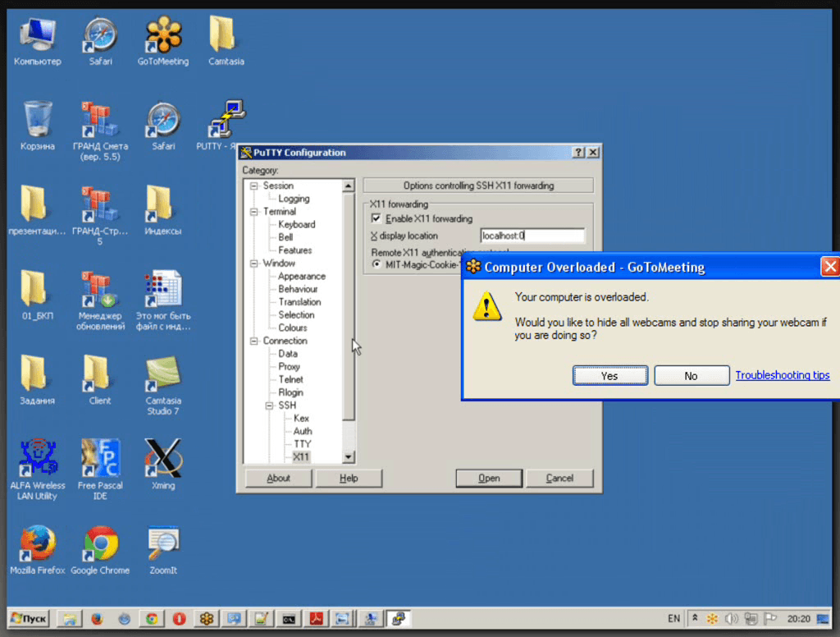Image resolution: width=840 pixels, height=637 pixels.
Task: Click the category list scroll-up arrow
Action: (348, 186)
